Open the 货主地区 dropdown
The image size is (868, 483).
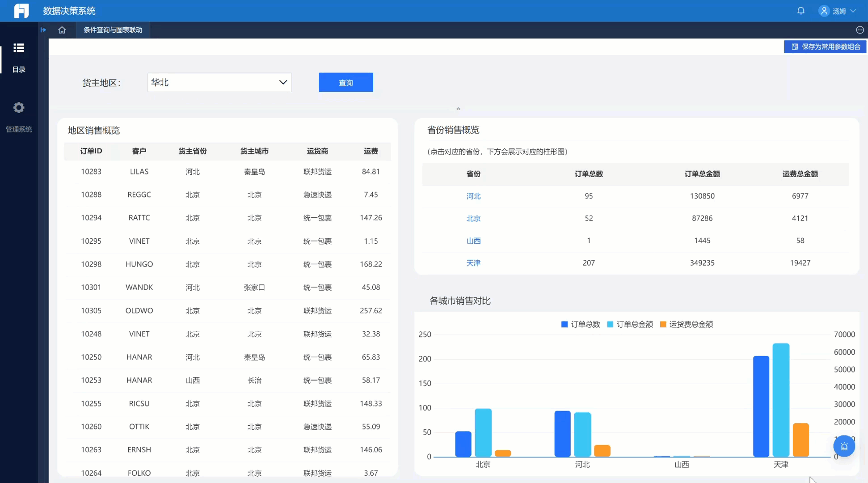point(219,82)
